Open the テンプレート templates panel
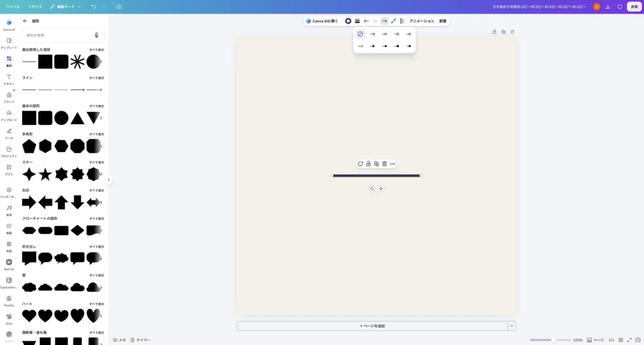This screenshot has height=345, width=644. tap(9, 43)
